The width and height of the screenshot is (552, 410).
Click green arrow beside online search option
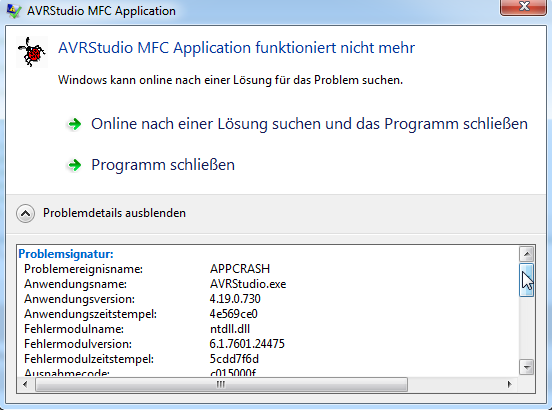(x=75, y=124)
